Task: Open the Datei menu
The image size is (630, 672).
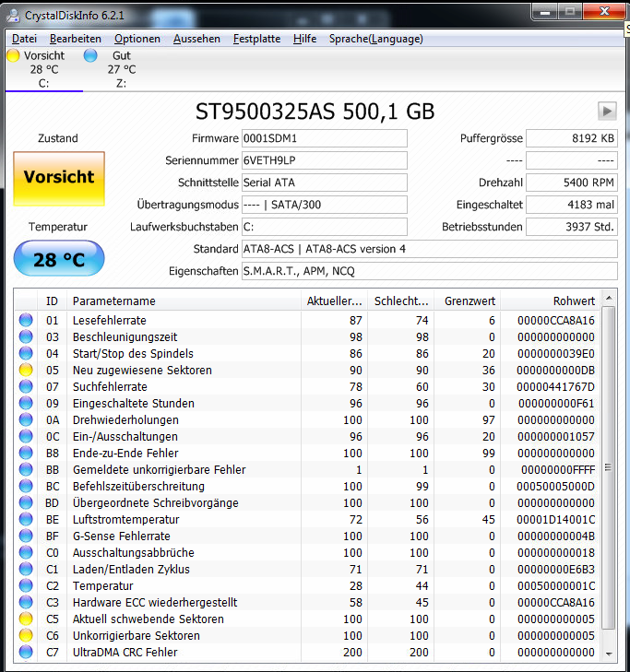Action: 24,39
